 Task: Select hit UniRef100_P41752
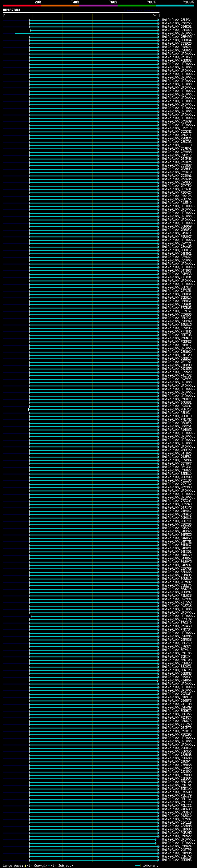point(176,375)
